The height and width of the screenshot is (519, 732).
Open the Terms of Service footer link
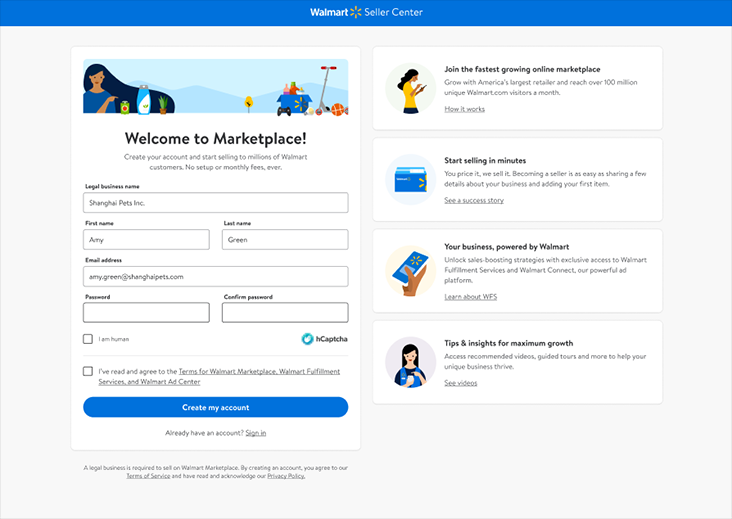point(148,476)
